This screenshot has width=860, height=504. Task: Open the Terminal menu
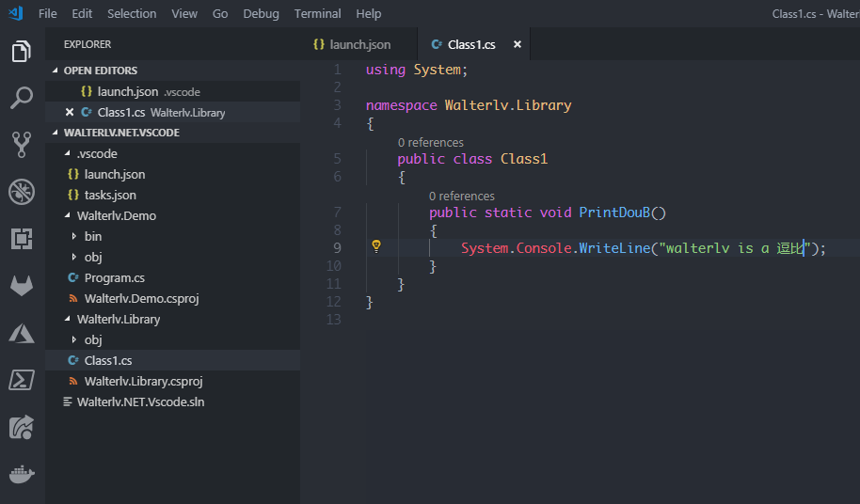point(317,13)
